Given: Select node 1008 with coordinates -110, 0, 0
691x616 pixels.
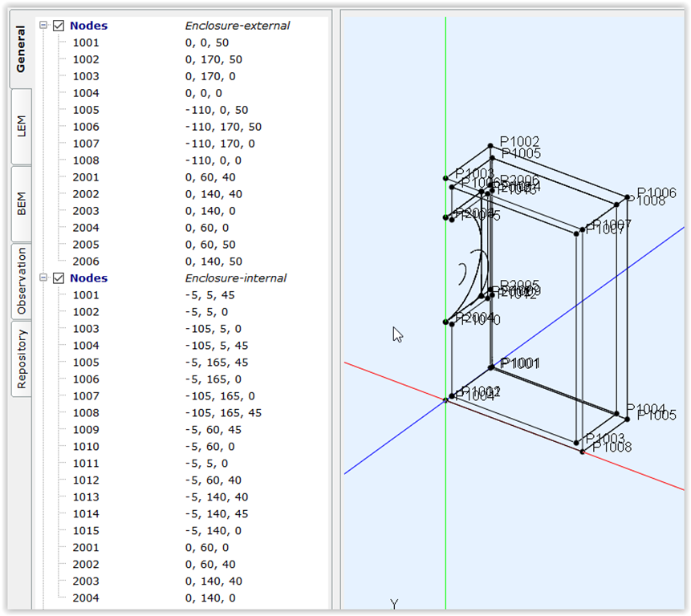Looking at the screenshot, I should 86,160.
